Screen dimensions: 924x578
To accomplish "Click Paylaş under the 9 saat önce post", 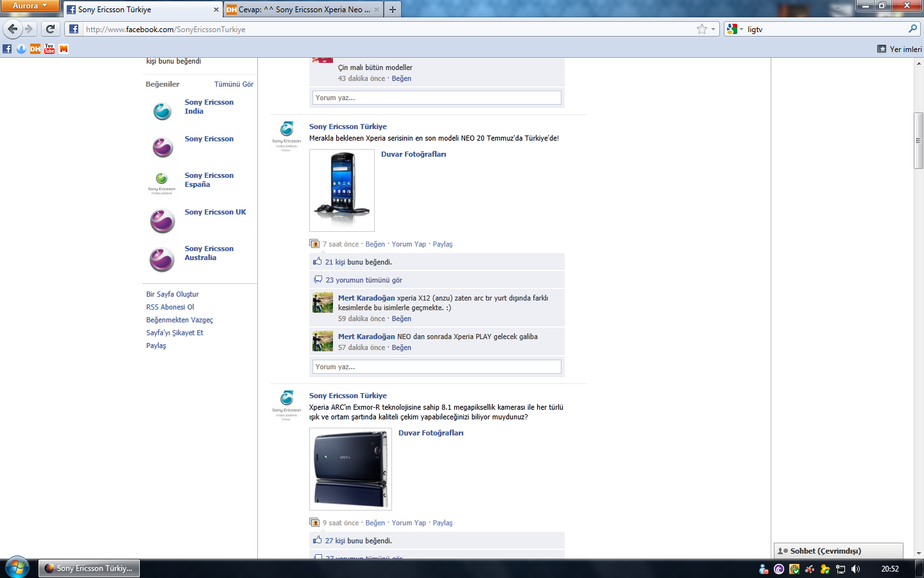I will point(443,523).
